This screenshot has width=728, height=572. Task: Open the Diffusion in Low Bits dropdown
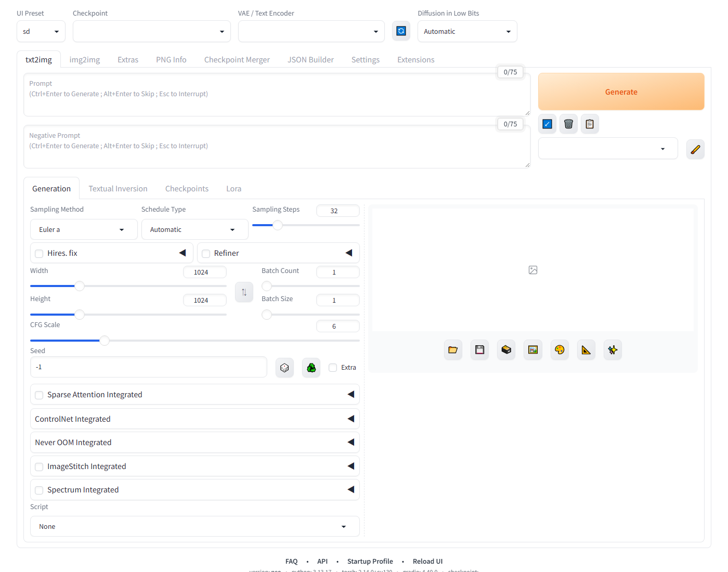click(x=467, y=31)
